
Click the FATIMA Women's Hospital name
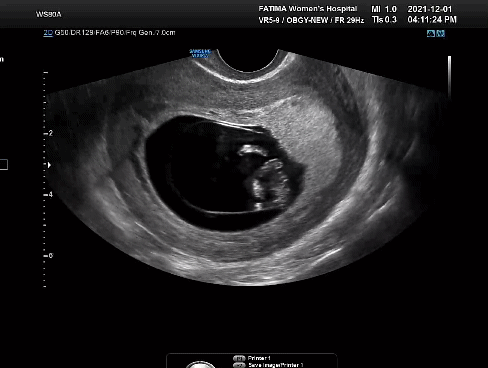(308, 9)
